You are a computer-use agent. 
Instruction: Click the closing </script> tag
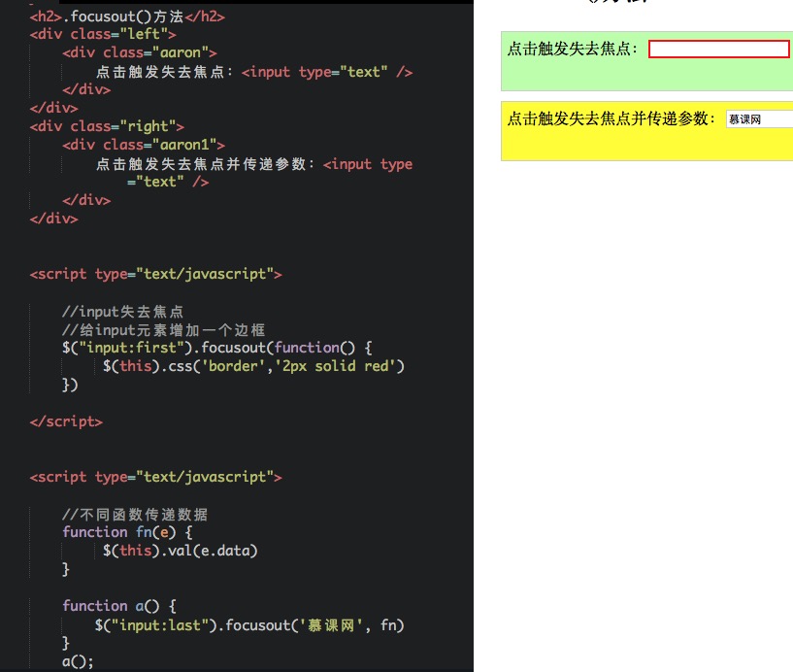click(66, 422)
